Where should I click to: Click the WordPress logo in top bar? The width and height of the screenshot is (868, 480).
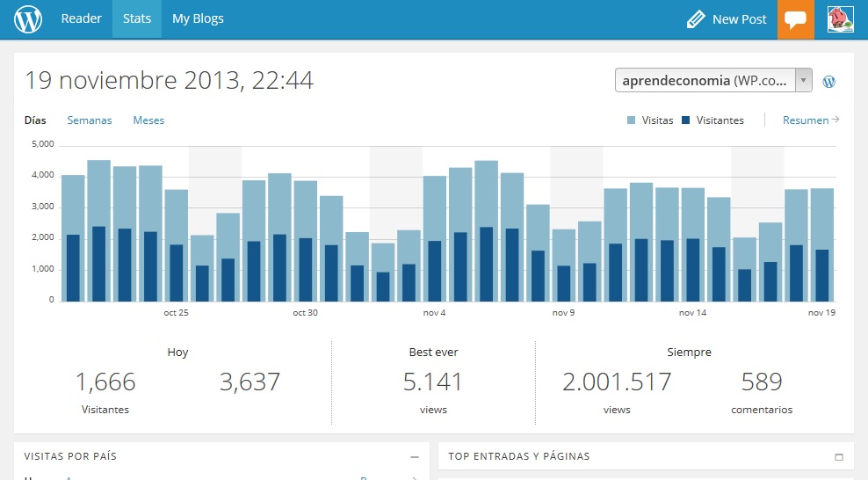[x=28, y=18]
